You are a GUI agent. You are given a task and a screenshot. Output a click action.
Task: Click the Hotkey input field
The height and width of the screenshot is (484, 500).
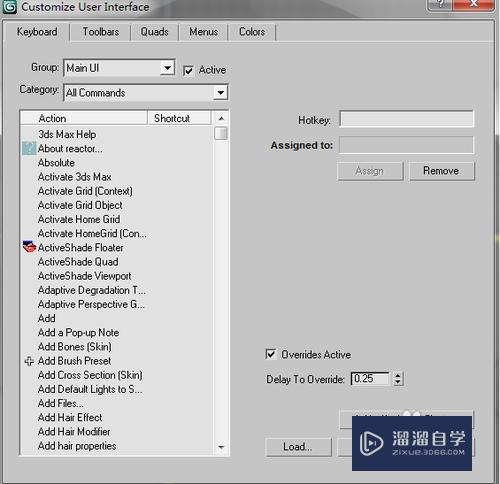coord(406,119)
